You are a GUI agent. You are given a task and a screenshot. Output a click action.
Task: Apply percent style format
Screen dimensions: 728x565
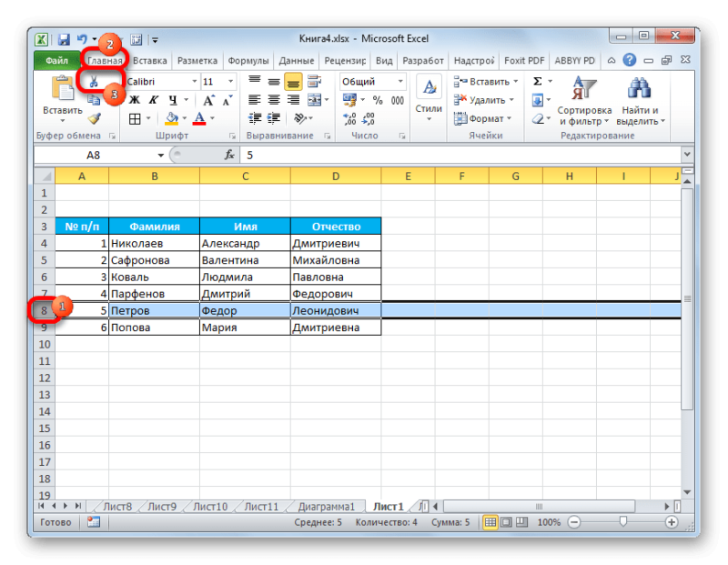click(x=378, y=100)
